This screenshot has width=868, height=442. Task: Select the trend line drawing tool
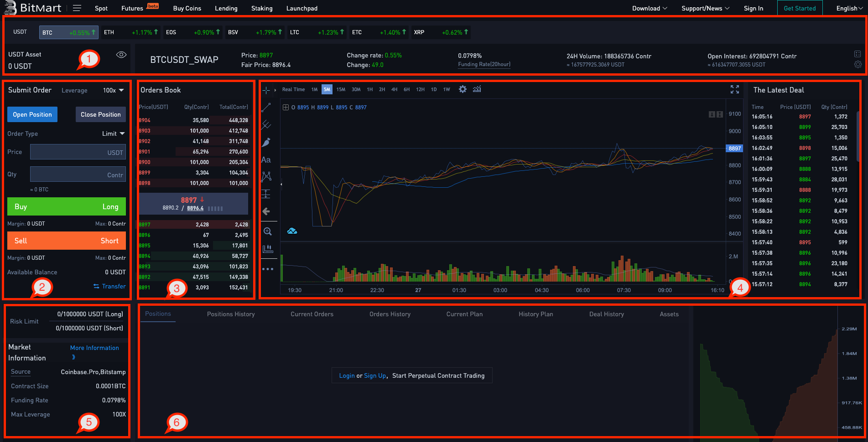pyautogui.click(x=266, y=108)
